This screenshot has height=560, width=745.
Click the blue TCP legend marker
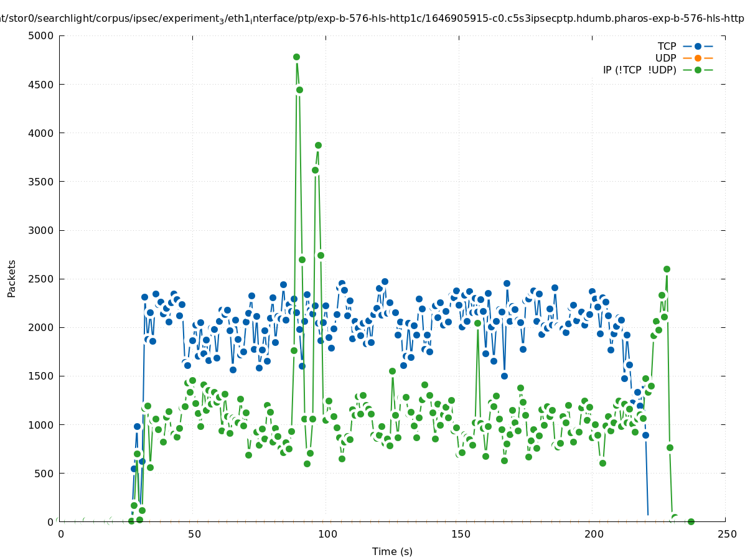[x=698, y=47]
